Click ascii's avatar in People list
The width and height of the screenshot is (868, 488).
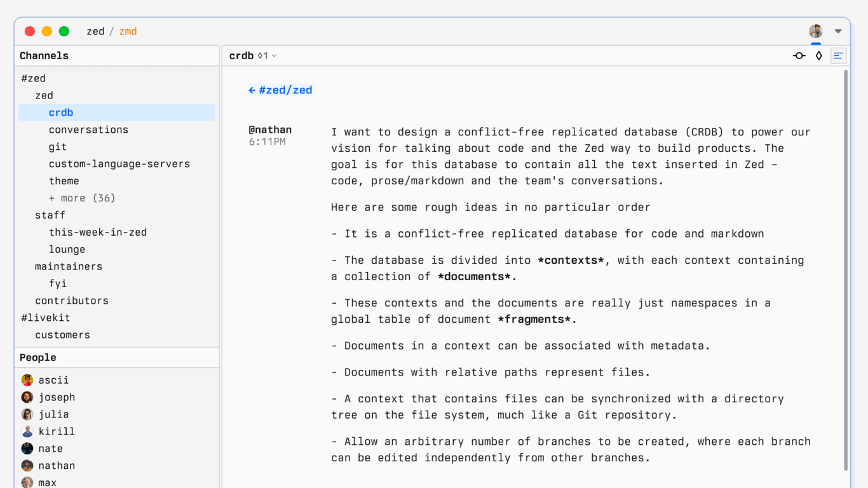27,380
